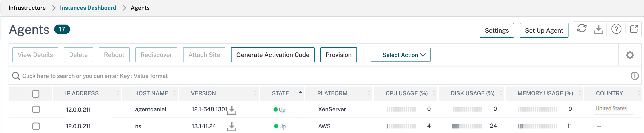Open Instances Dashboard breadcrumb link
Screen dimensions: 644x133
tap(88, 8)
